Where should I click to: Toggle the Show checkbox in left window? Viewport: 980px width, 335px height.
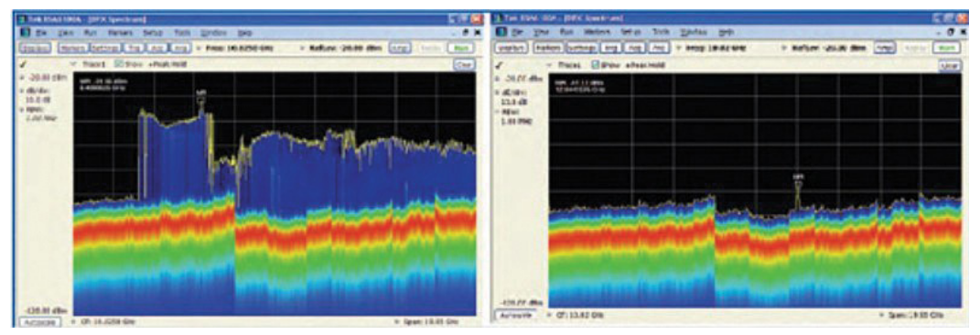(119, 64)
